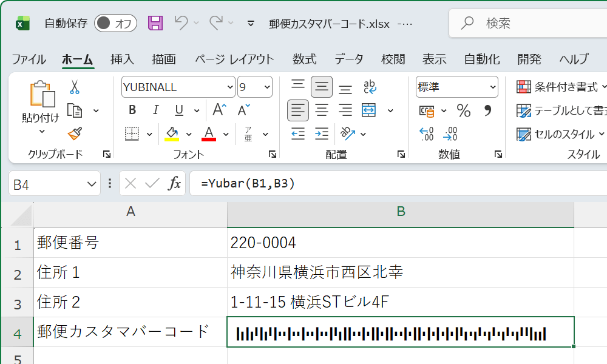Viewport: 607px width, 364px height.
Task: Cut selection with the scissors icon
Action: [x=75, y=87]
